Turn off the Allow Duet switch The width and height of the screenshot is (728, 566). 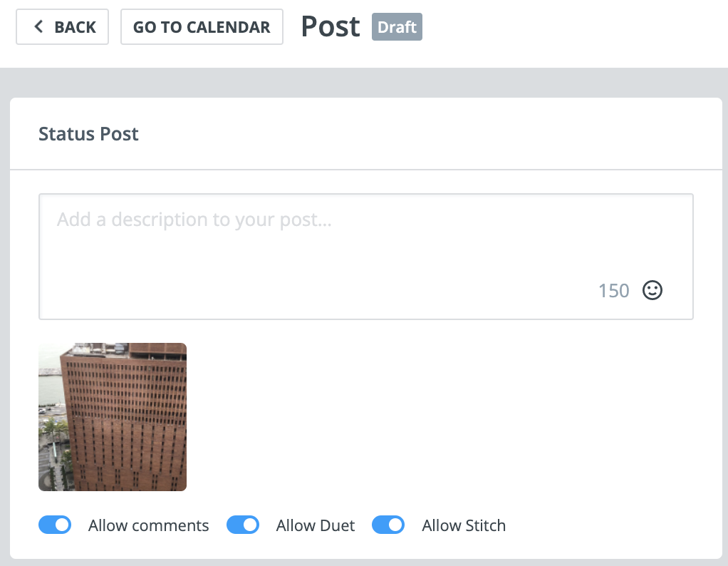(x=243, y=525)
